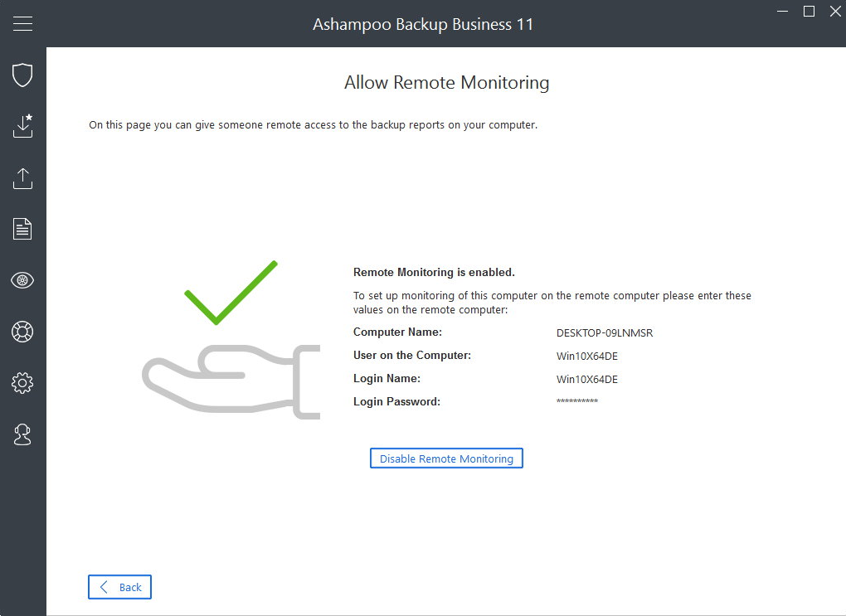This screenshot has height=616, width=846.
Task: Open the hamburger menu
Action: [22, 24]
